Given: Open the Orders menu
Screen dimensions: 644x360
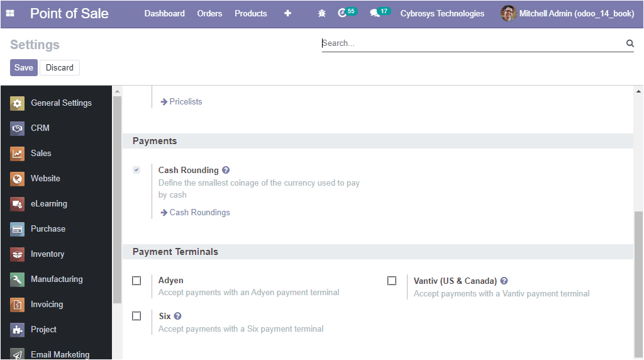Looking at the screenshot, I should (209, 14).
